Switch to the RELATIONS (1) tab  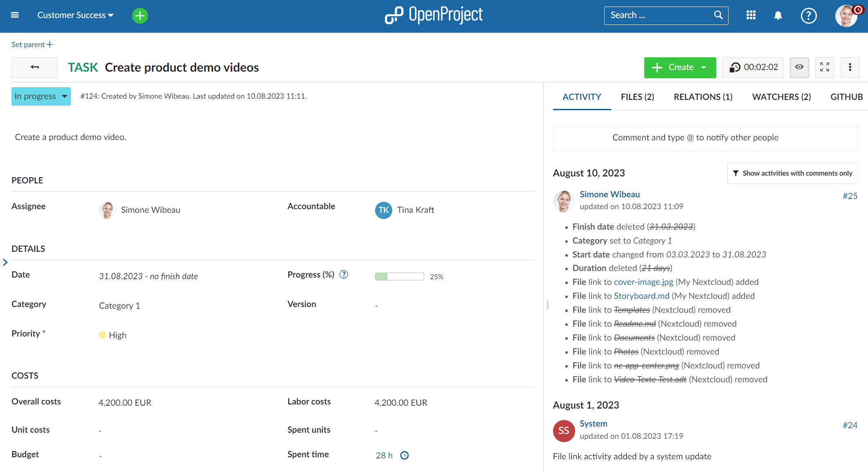[703, 97]
